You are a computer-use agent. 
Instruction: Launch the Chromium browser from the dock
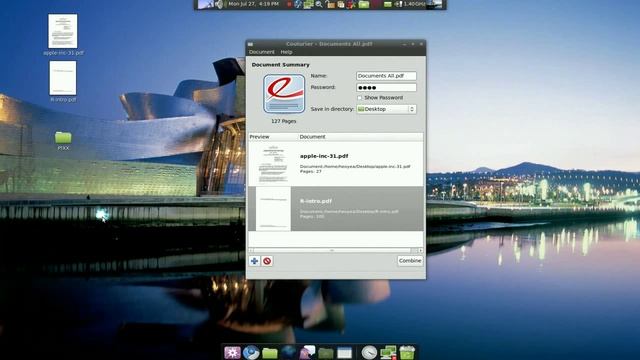pos(251,352)
